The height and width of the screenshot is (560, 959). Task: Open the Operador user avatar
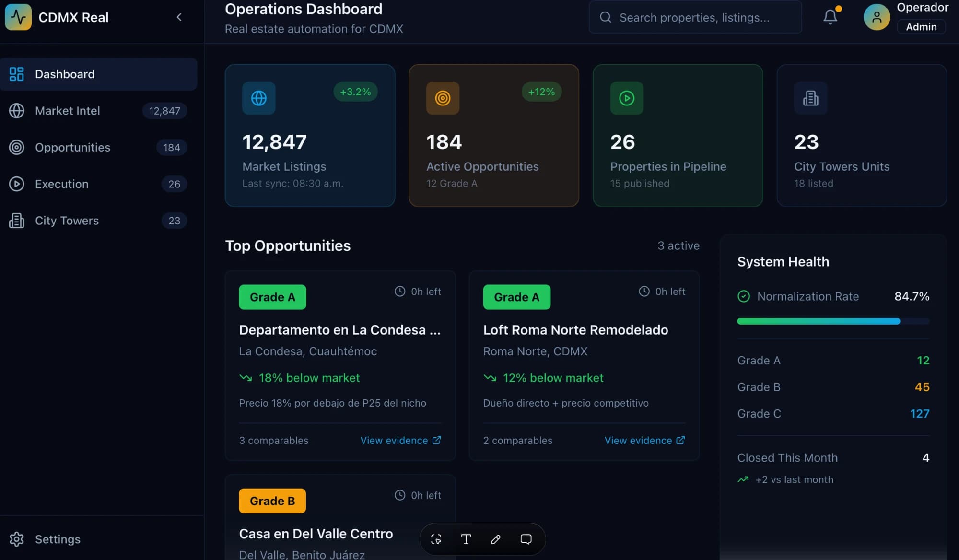tap(877, 17)
